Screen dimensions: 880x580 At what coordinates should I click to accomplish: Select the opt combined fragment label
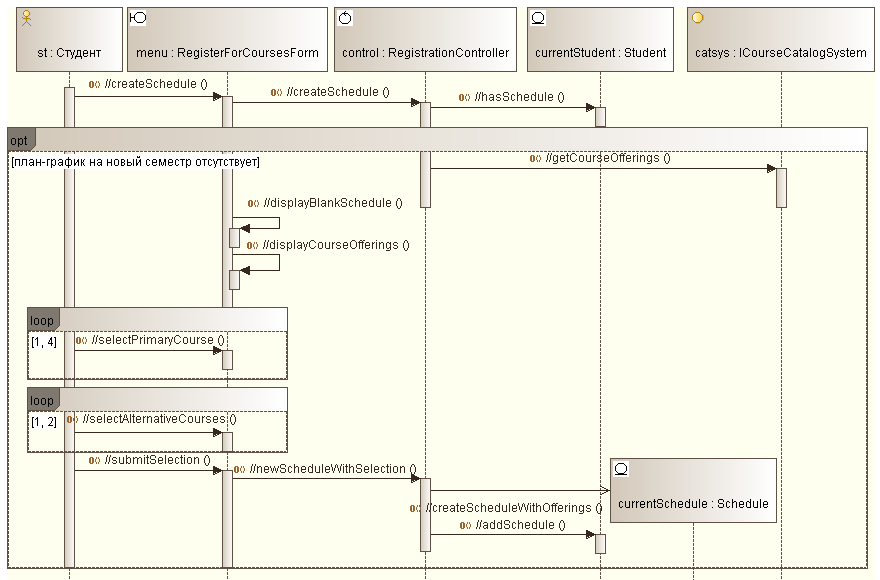pyautogui.click(x=21, y=140)
